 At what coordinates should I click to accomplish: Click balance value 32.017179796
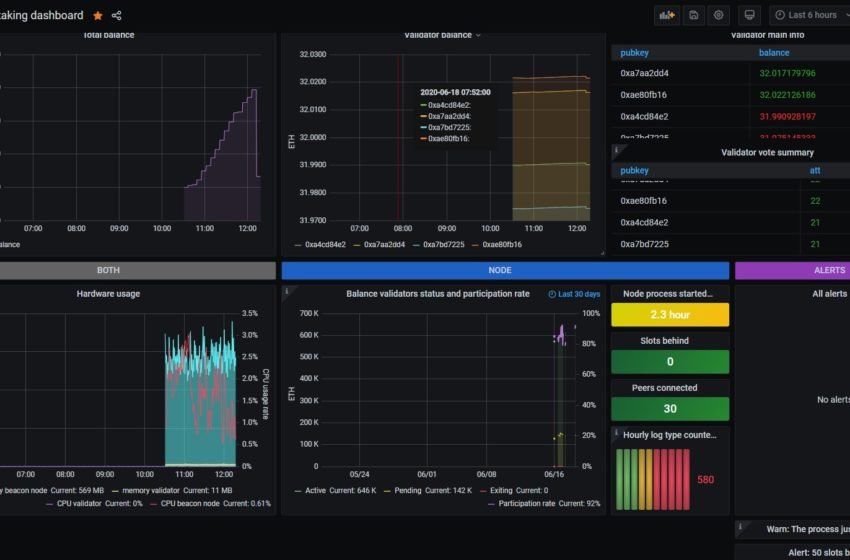tap(787, 73)
